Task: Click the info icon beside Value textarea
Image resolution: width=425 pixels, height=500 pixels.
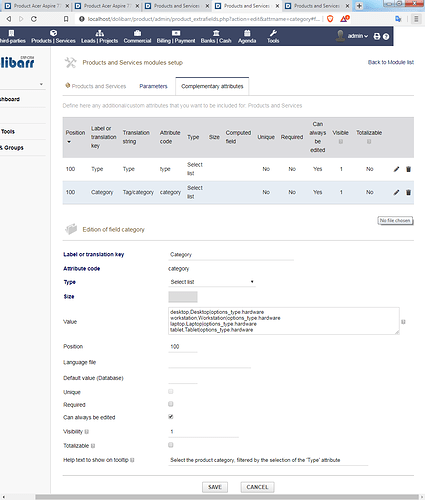Action: (x=403, y=322)
